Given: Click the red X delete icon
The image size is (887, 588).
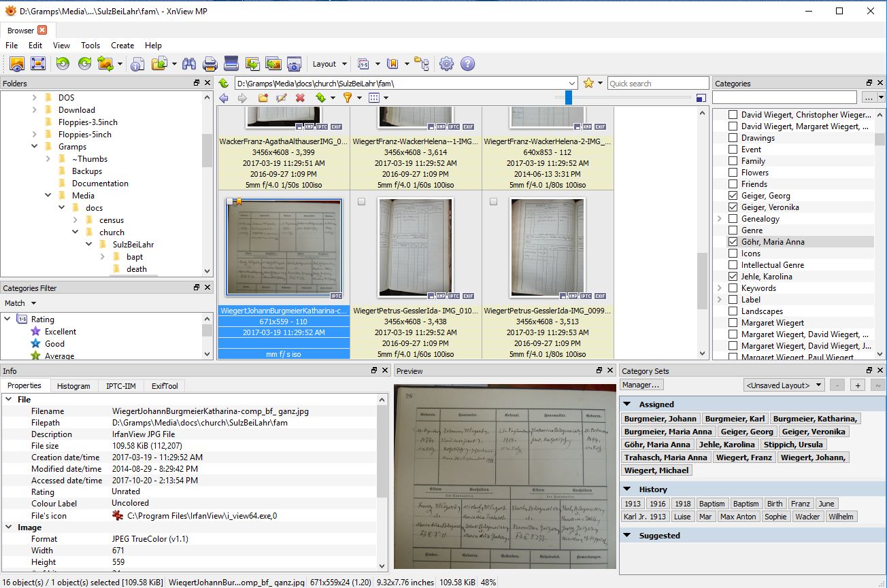Looking at the screenshot, I should (300, 98).
